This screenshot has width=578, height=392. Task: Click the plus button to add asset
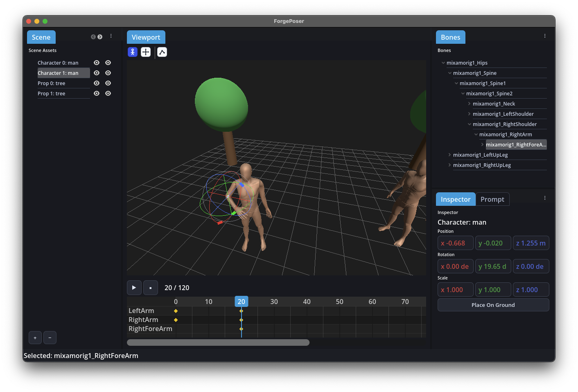click(x=35, y=338)
